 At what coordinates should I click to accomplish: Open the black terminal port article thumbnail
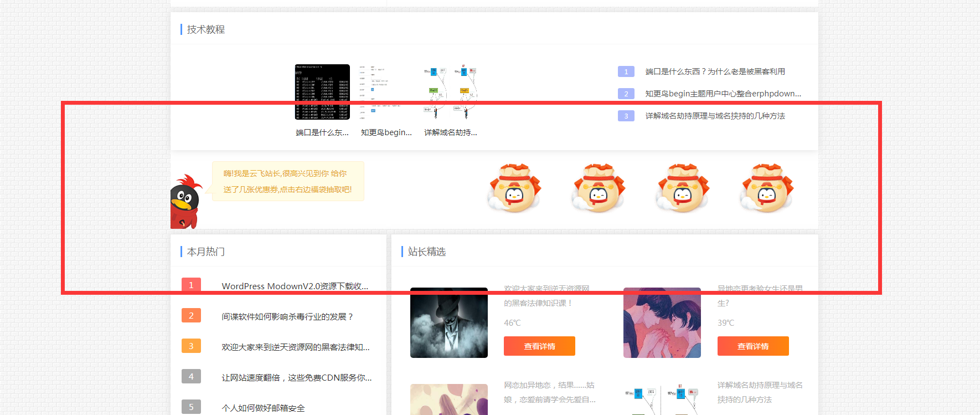pyautogui.click(x=322, y=92)
